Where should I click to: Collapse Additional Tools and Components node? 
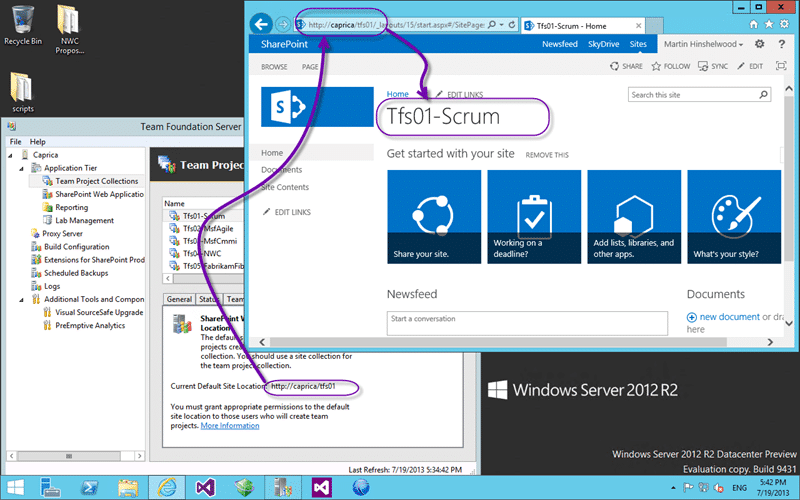point(21,300)
